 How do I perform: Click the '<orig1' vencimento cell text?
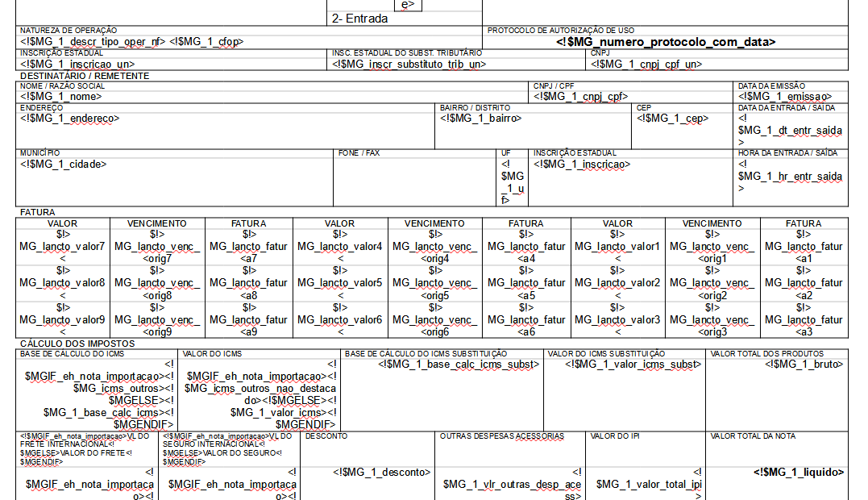coord(712,259)
